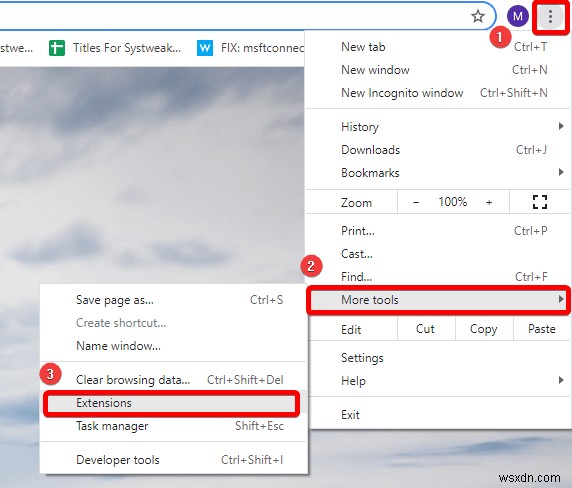Click the green Sheets bookmark icon

(57, 48)
